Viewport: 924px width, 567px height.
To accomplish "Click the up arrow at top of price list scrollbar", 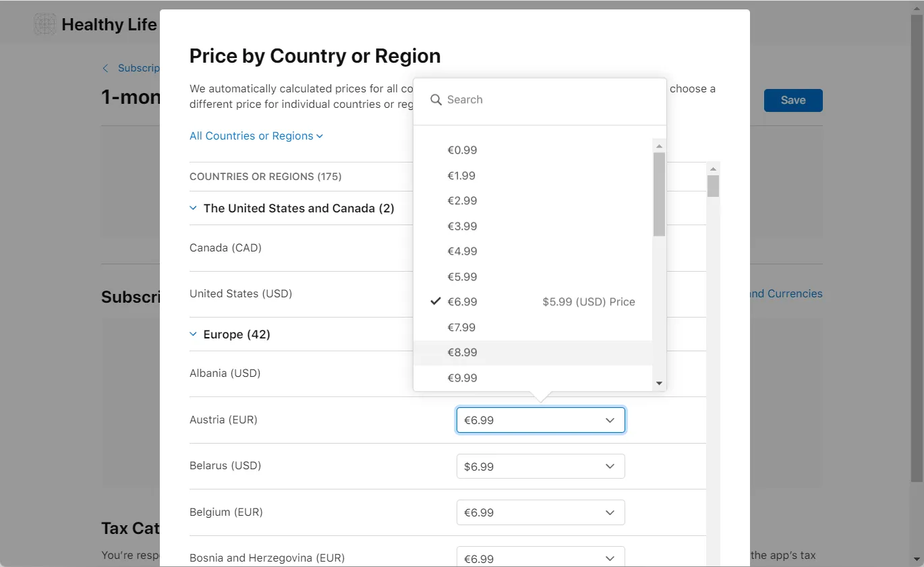I will point(659,144).
